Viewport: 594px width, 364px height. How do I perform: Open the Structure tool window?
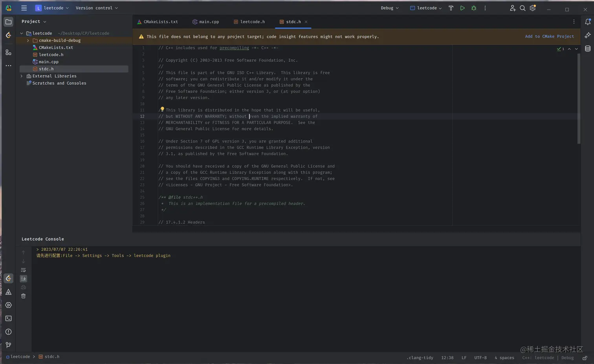click(x=8, y=52)
